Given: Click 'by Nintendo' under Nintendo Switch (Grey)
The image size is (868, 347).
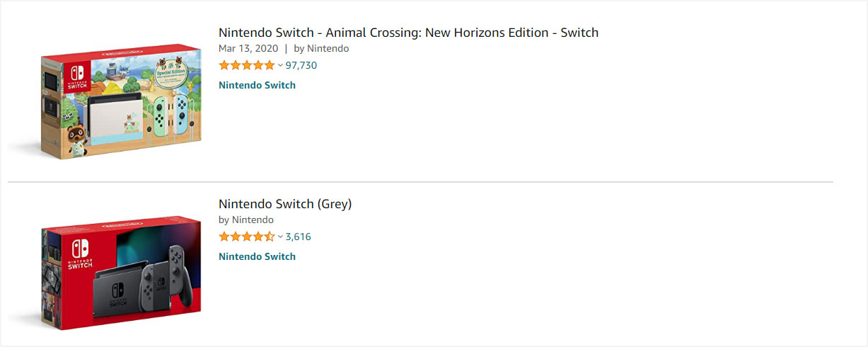Looking at the screenshot, I should pyautogui.click(x=246, y=220).
